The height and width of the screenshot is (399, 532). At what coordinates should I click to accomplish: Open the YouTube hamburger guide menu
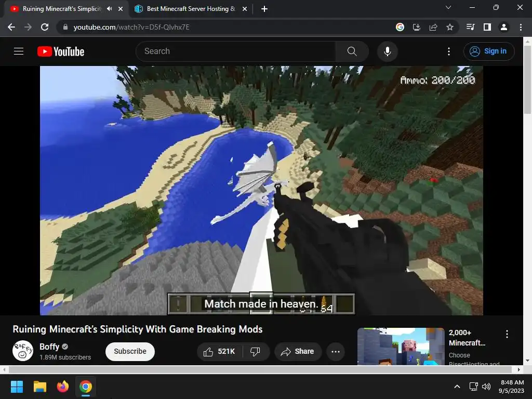pyautogui.click(x=19, y=51)
